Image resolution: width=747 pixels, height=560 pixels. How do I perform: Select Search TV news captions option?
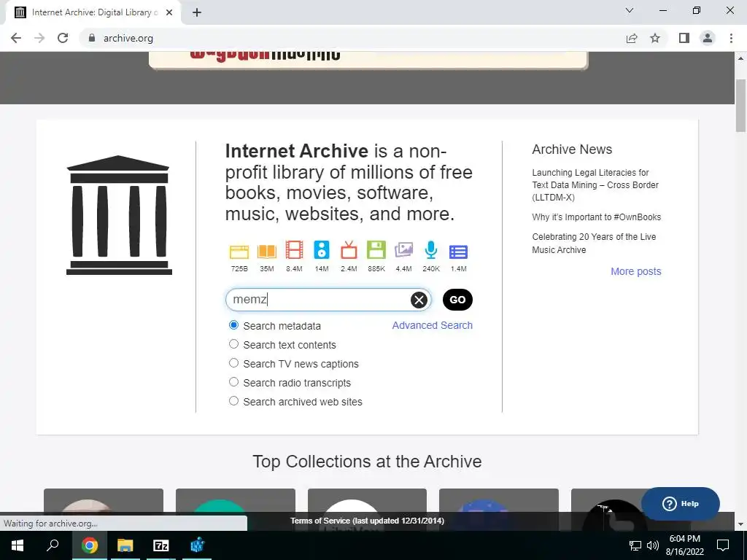point(233,363)
